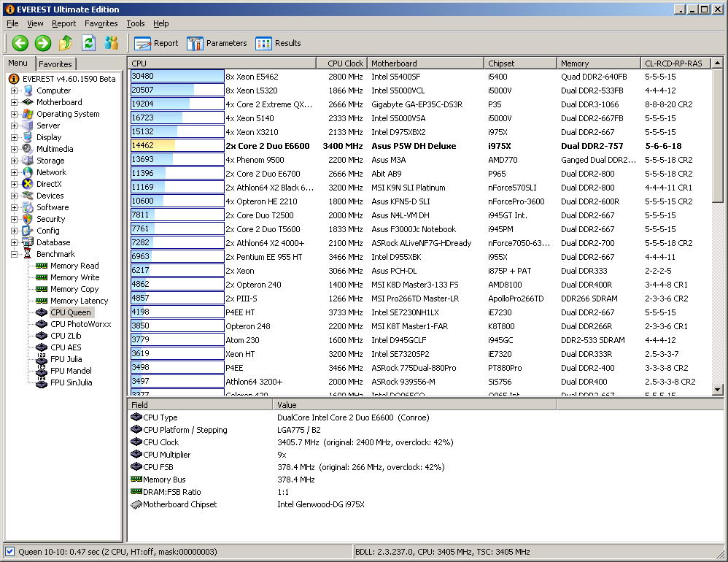Select the highlighted 2x Core 2 Duo E6600 row

(419, 146)
